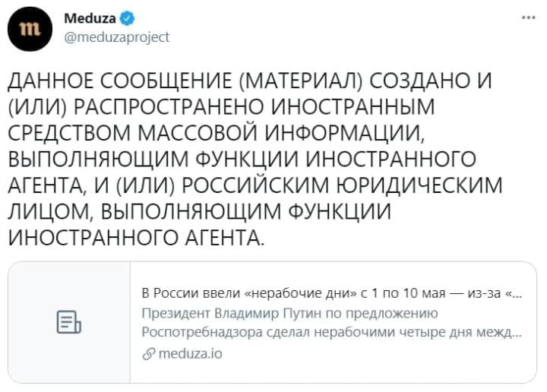This screenshot has height=392, width=547.
Task: Click the words ВЫПОЛНЯЮЩИМ ФУНКЦИИ ИНОСТРАННОГО
Action: [x=242, y=159]
